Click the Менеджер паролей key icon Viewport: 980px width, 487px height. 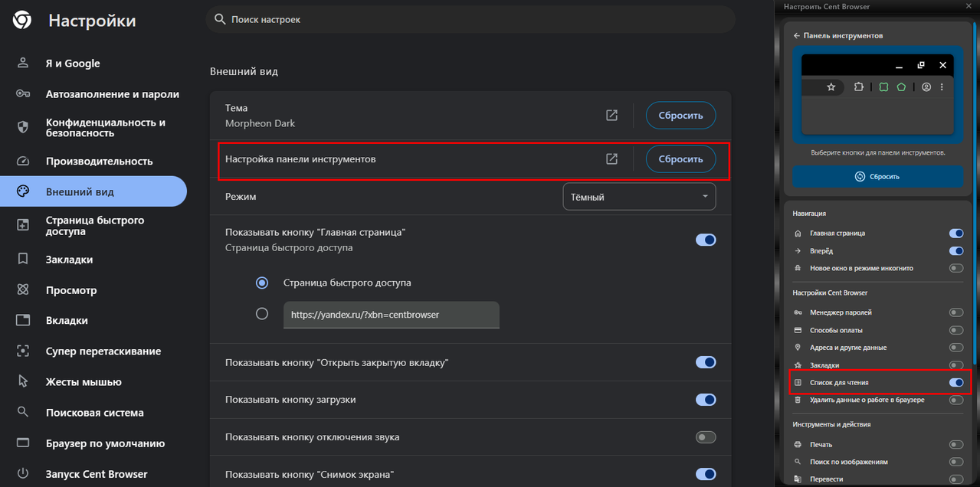click(798, 312)
